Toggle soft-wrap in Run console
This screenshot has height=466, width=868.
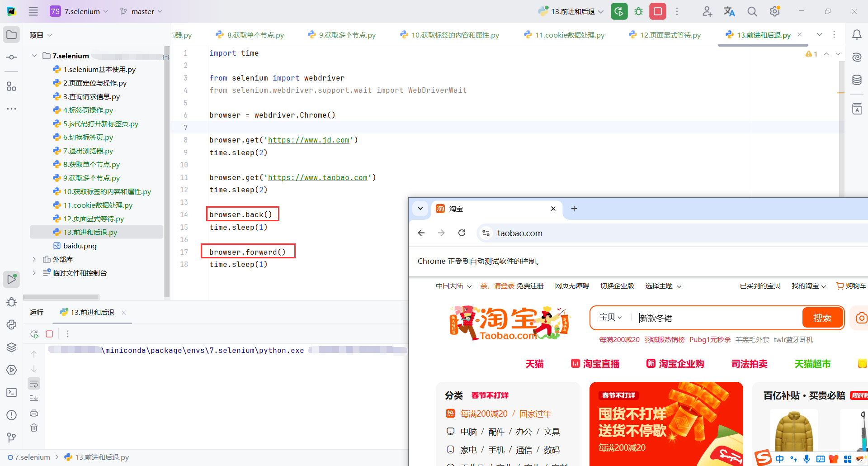[x=34, y=384]
